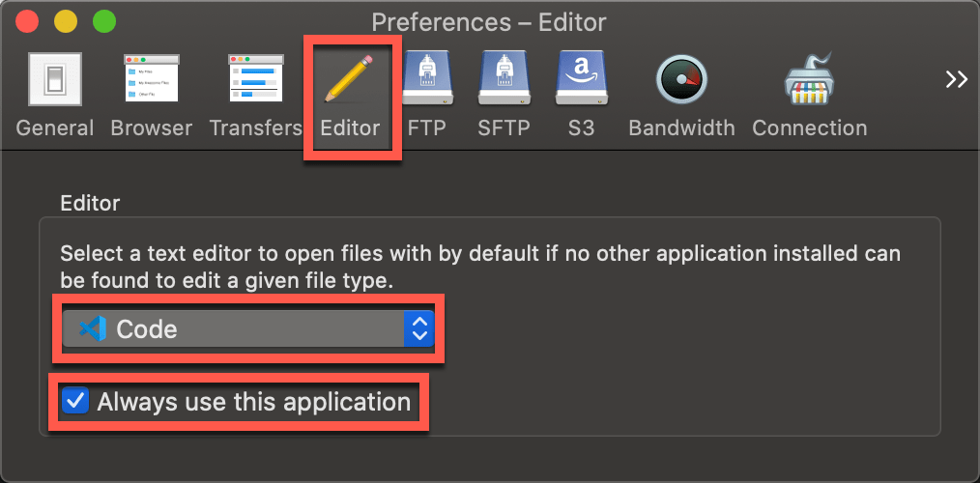Open the FTP drive icon
Viewport: 980px width, 483px height.
(426, 79)
